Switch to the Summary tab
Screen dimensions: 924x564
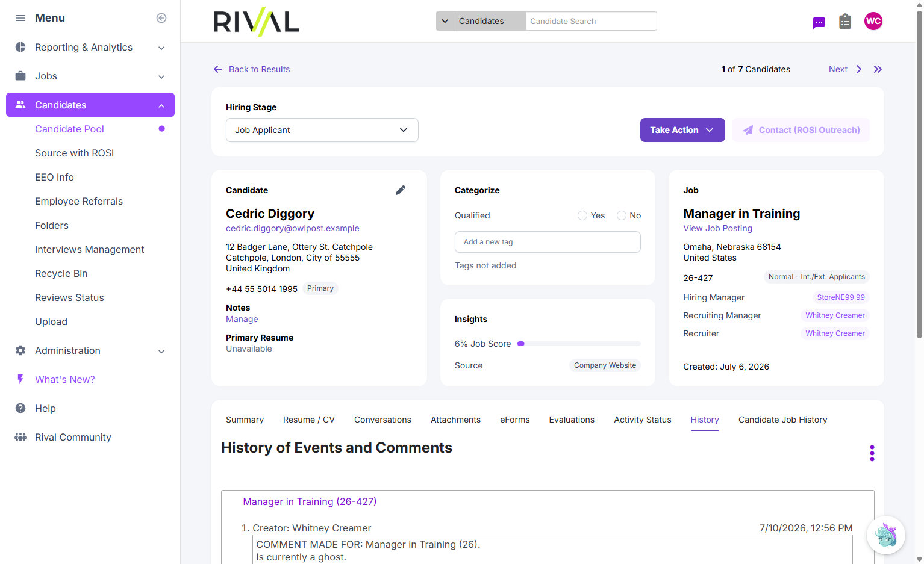click(245, 420)
